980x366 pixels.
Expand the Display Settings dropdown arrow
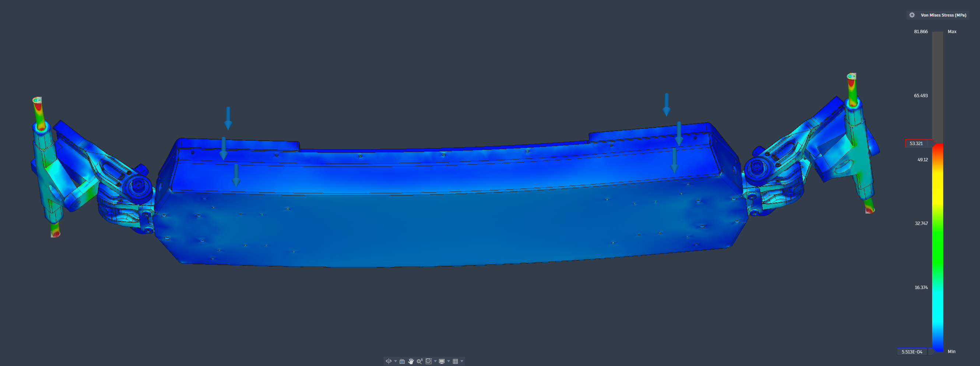point(449,361)
